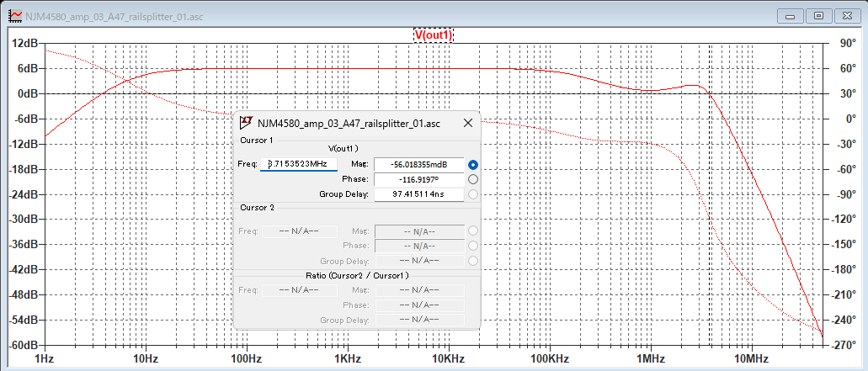Close the plot window
This screenshot has height=371, width=868.
pyautogui.click(x=846, y=15)
